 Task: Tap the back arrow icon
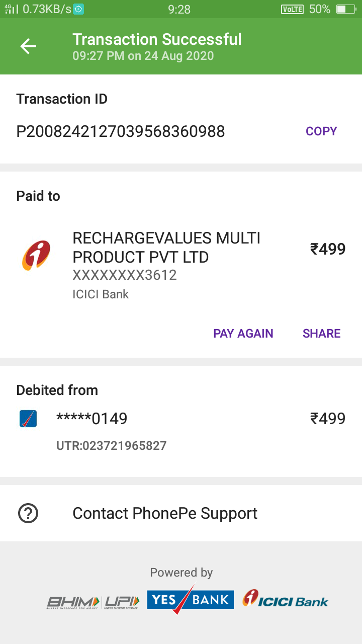click(x=28, y=46)
